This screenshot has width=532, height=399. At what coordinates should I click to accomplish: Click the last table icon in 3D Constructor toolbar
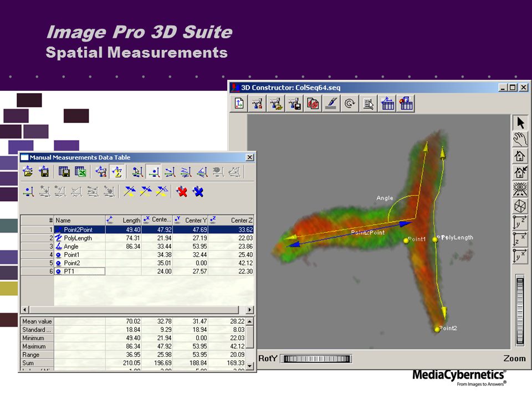click(406, 104)
